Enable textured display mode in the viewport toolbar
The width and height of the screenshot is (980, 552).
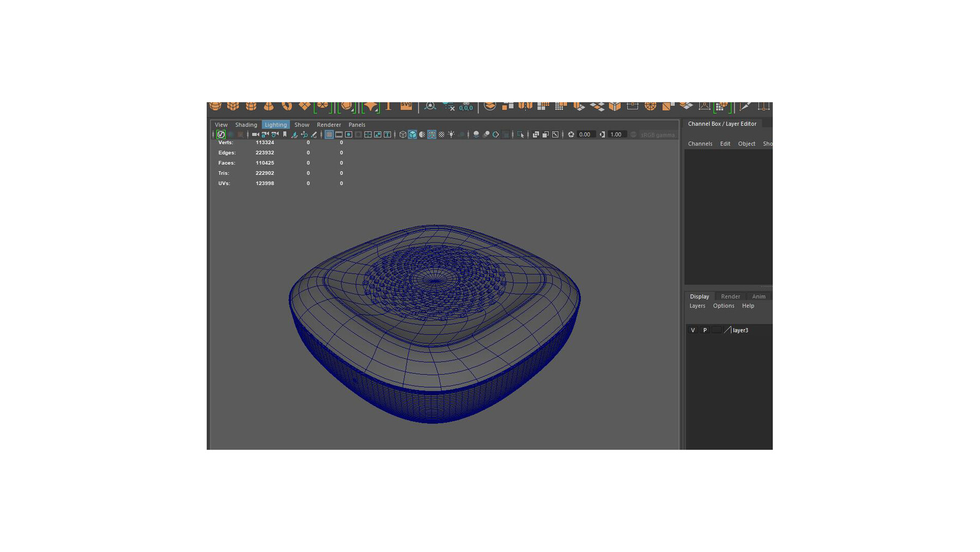click(431, 135)
